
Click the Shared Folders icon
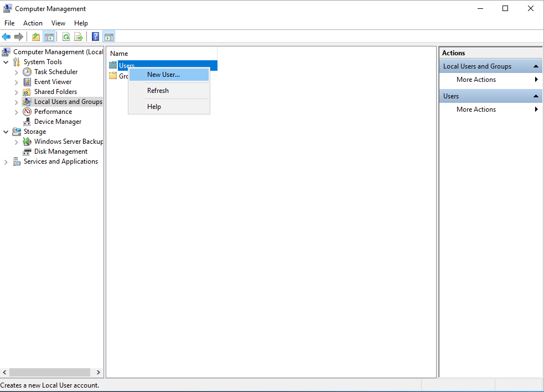(x=27, y=92)
